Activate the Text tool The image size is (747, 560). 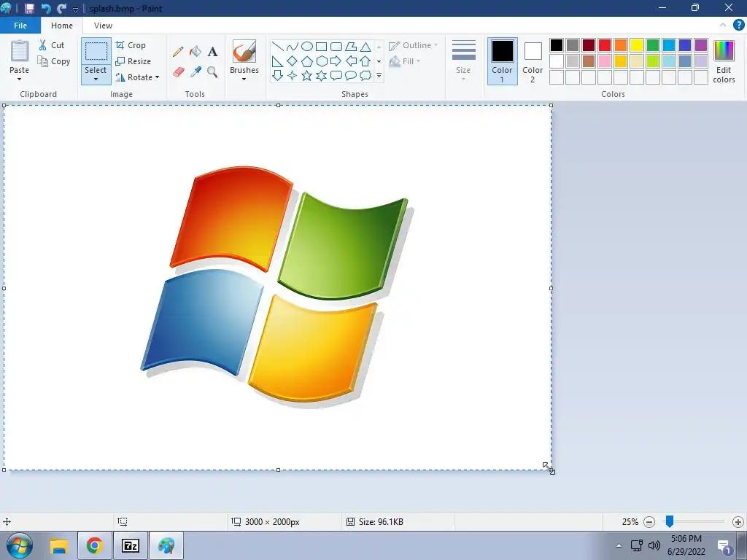[212, 52]
